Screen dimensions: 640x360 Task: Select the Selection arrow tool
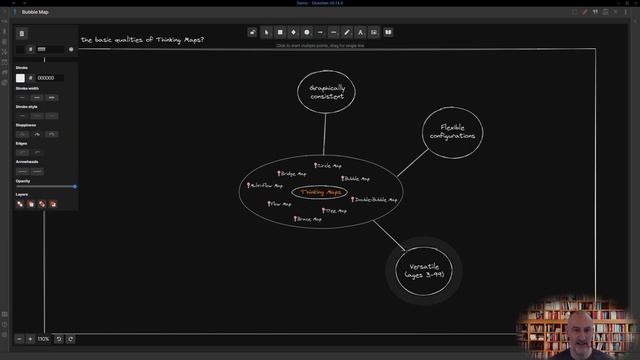tap(266, 32)
